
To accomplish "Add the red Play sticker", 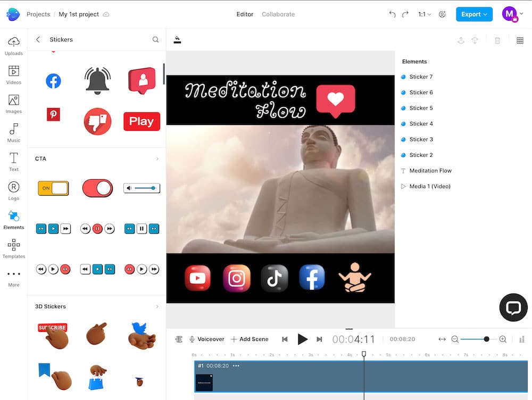I will click(x=142, y=121).
